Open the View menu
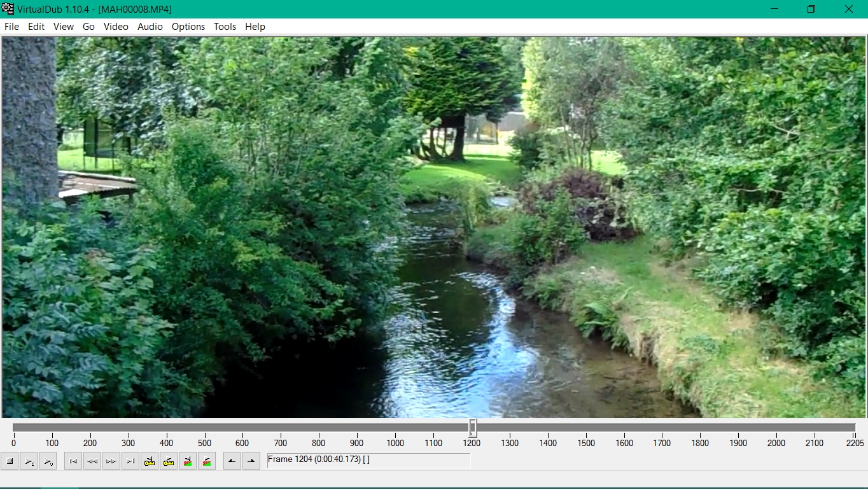 pyautogui.click(x=64, y=27)
